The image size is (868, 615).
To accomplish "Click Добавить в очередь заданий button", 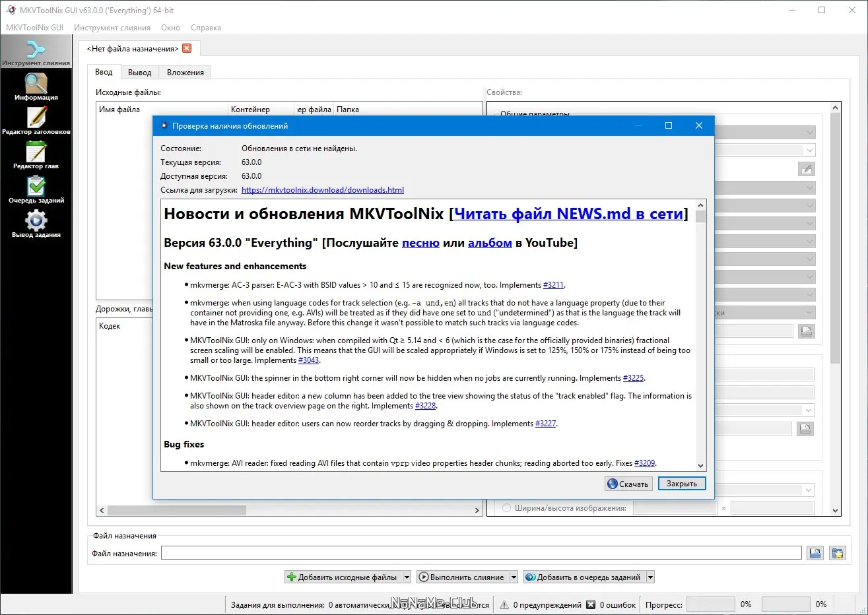I will pos(584,577).
